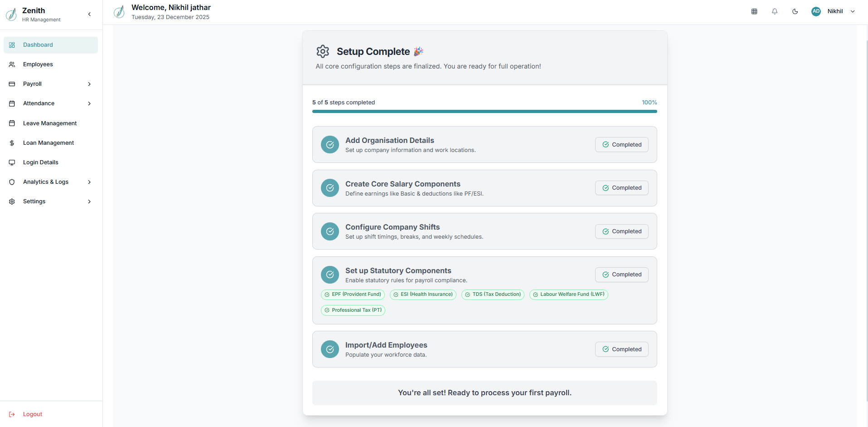Viewport: 868px width, 427px height.
Task: Click the Configure Company Shifts step card
Action: click(x=453, y=231)
